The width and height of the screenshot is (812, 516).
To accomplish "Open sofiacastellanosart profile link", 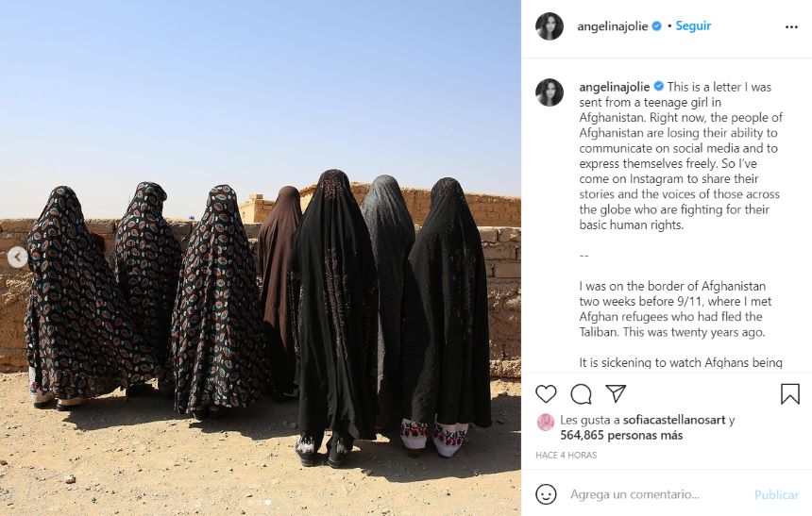I will click(674, 420).
